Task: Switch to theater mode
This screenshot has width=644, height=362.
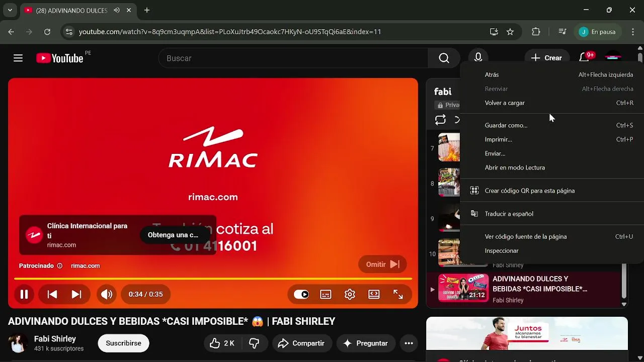Action: tap(374, 295)
